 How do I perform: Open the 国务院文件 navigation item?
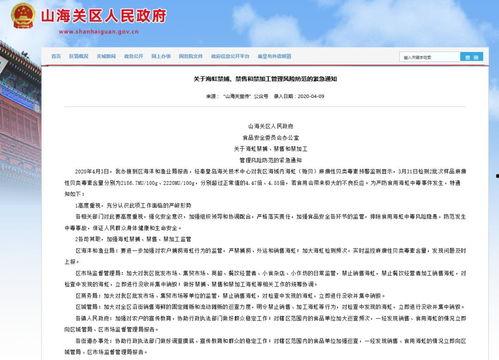point(191,56)
